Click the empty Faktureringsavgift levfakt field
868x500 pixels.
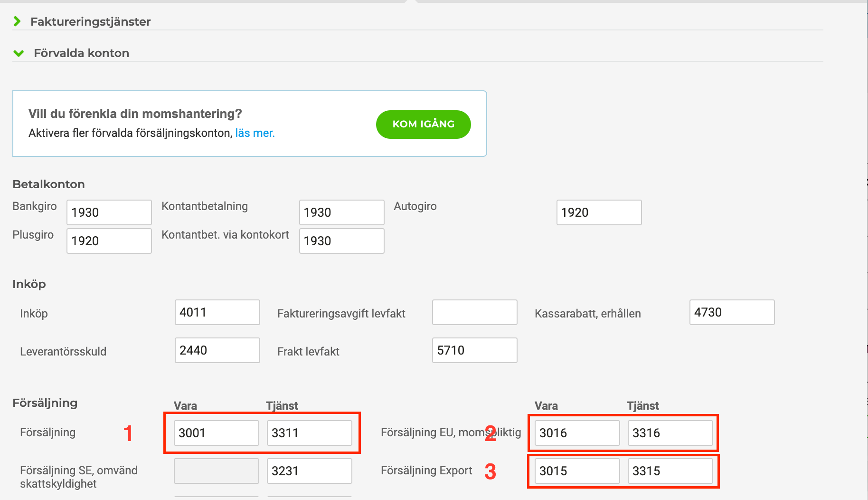click(x=474, y=312)
